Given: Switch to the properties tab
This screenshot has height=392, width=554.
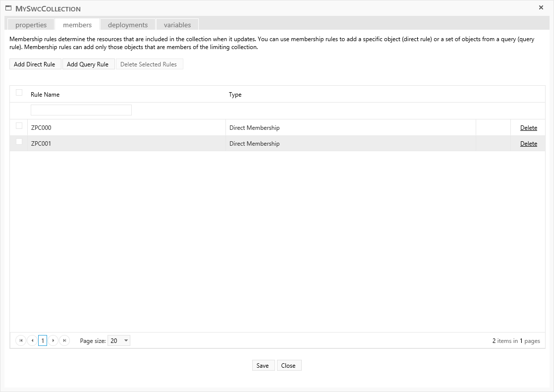Looking at the screenshot, I should (x=31, y=25).
